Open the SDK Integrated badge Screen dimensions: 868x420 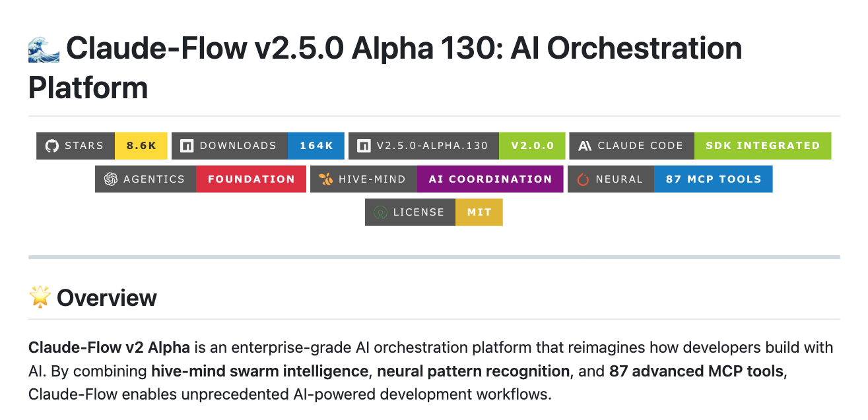click(762, 146)
